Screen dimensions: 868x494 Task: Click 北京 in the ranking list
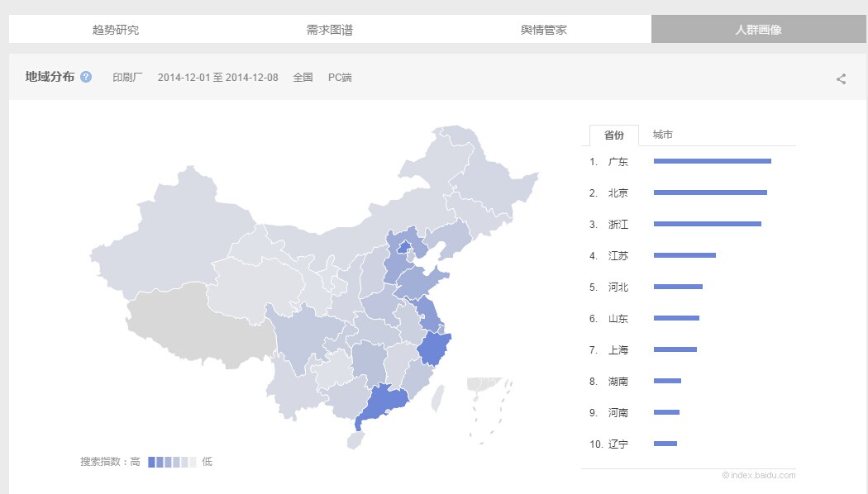(618, 193)
